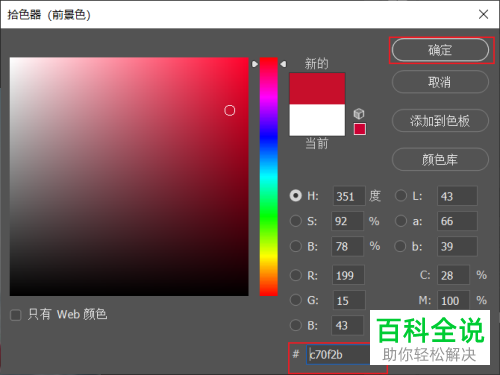Click the H field showing 351

point(349,196)
